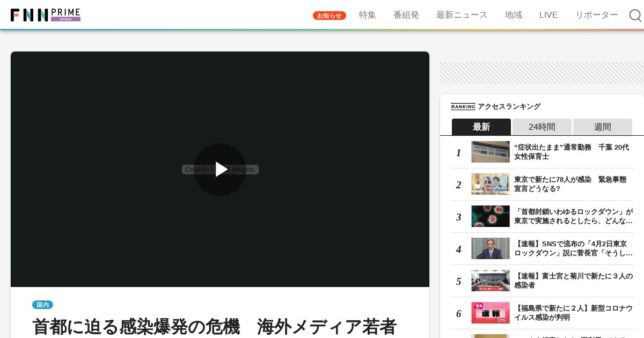
Task: Open the 地域 menu item
Action: click(514, 15)
